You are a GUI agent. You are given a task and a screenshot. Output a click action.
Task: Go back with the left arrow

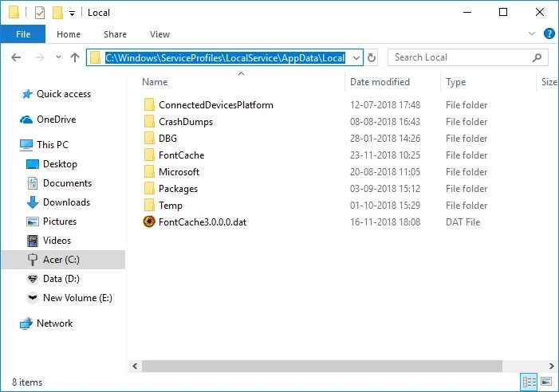[x=16, y=57]
